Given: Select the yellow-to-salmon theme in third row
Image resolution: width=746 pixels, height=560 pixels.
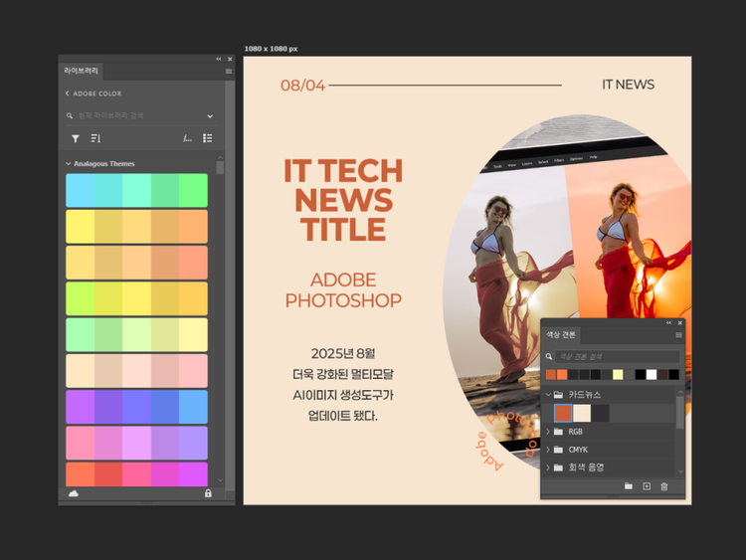Looking at the screenshot, I should (136, 263).
